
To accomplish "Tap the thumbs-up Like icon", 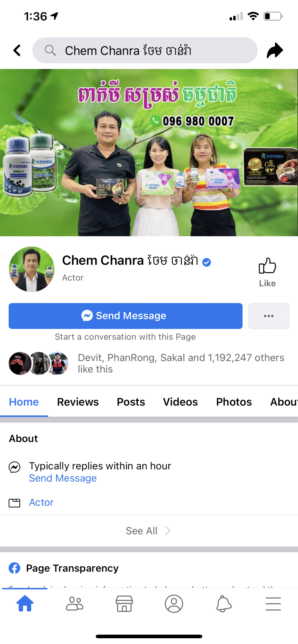I will click(x=267, y=266).
